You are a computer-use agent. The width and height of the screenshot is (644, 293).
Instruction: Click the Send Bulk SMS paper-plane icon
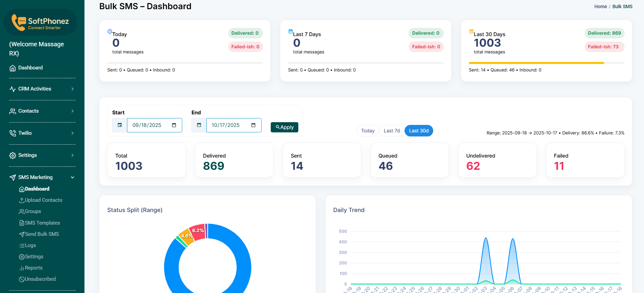pyautogui.click(x=21, y=234)
